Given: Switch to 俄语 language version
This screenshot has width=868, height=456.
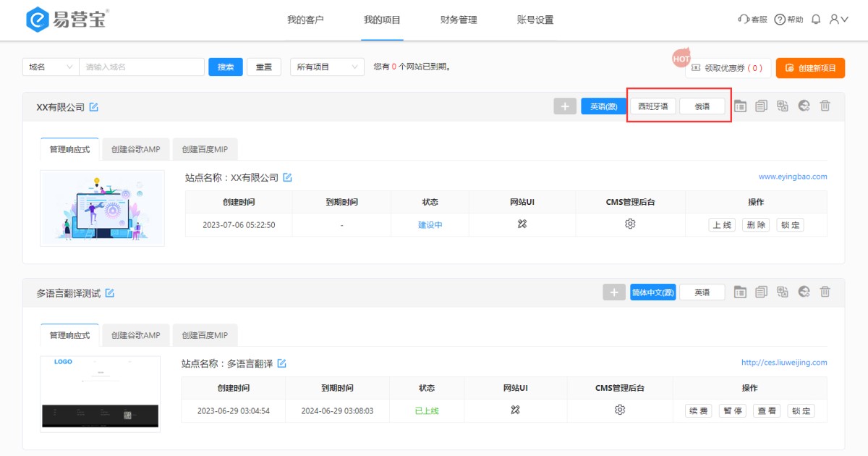Looking at the screenshot, I should coord(702,106).
